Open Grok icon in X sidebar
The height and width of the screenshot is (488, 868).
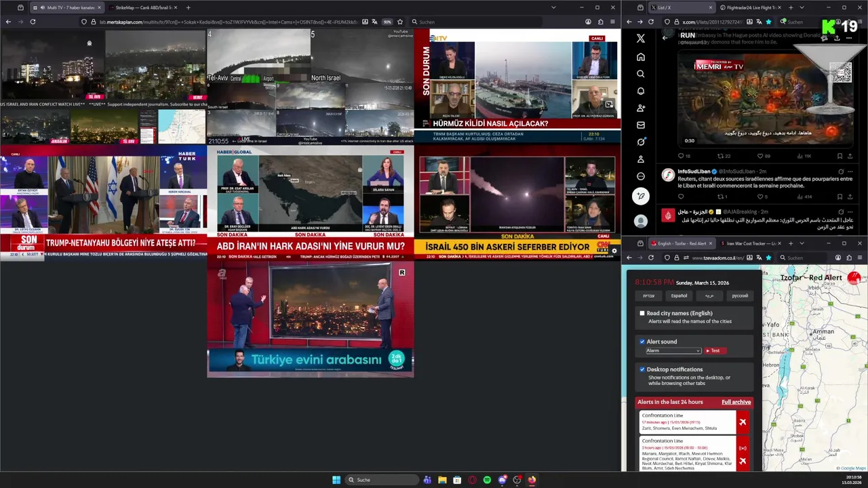(x=640, y=142)
